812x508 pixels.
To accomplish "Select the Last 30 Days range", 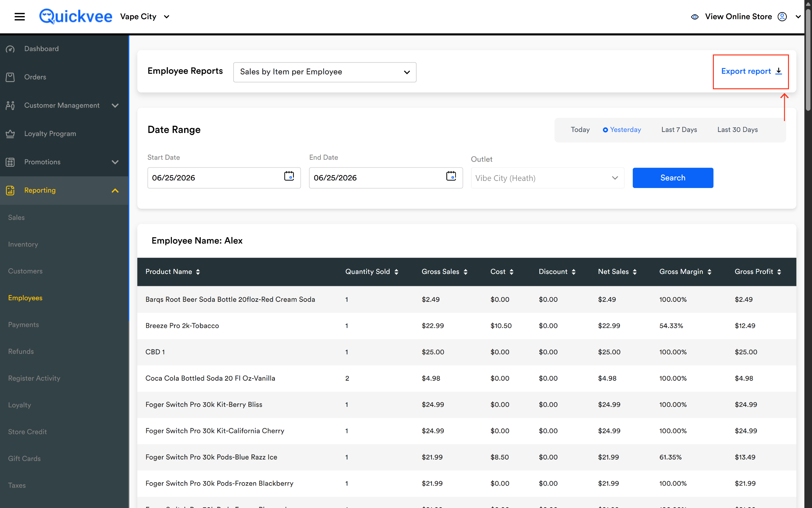I will point(738,130).
